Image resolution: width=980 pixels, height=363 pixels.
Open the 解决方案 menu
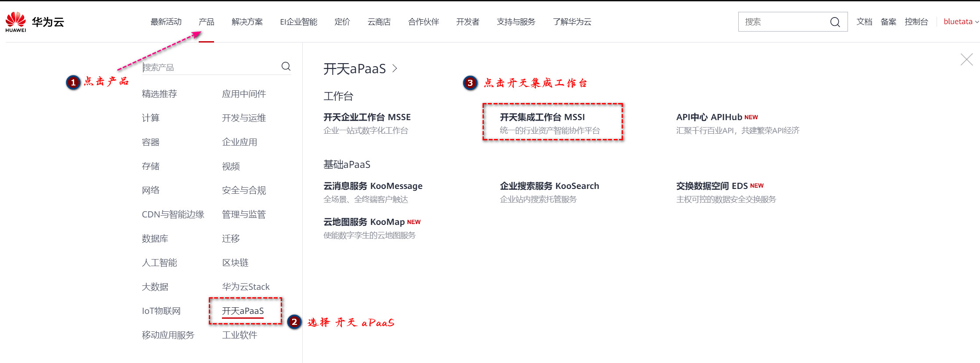click(247, 21)
